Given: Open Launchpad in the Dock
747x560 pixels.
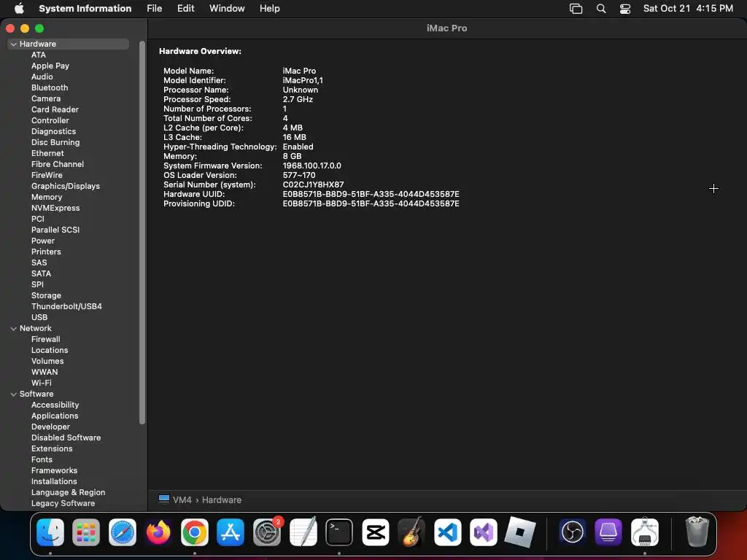Looking at the screenshot, I should (x=86, y=532).
